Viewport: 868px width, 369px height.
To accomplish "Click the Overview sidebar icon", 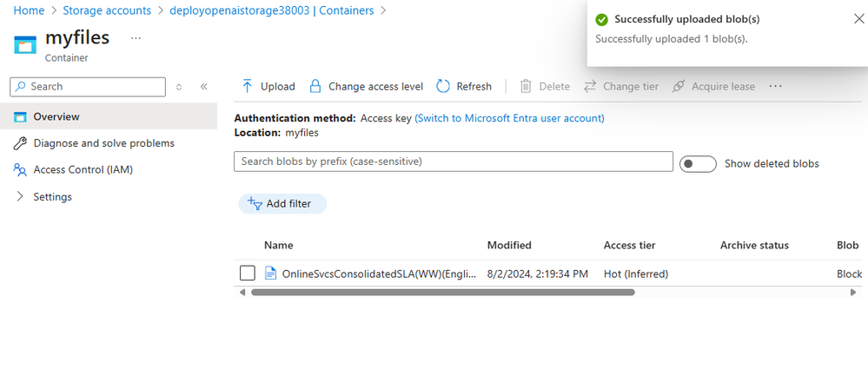I will 21,116.
